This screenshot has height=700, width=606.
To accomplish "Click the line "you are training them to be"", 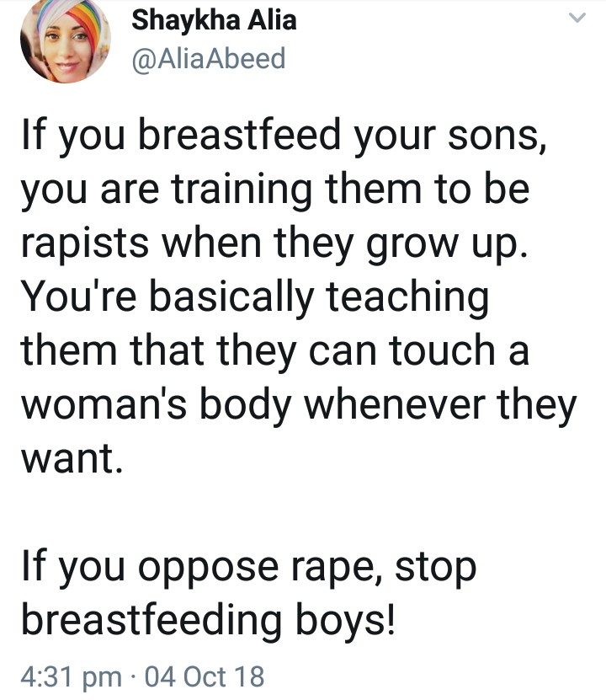I will coord(274,190).
